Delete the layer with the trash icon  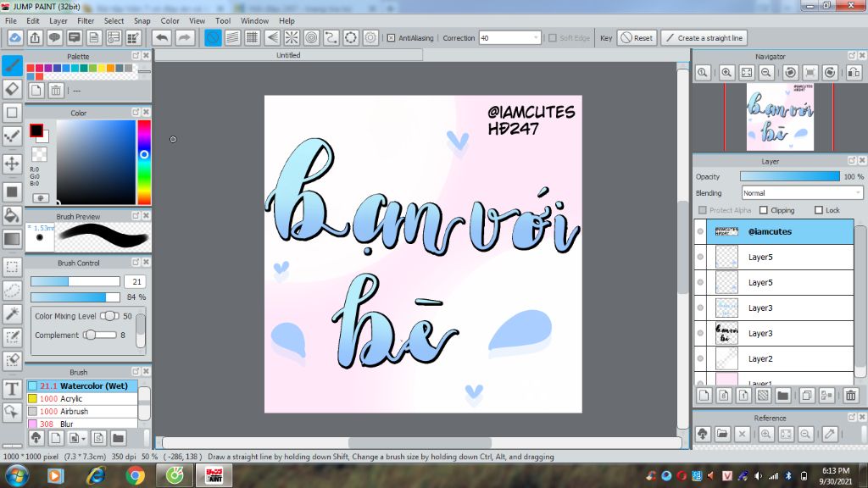[x=851, y=395]
